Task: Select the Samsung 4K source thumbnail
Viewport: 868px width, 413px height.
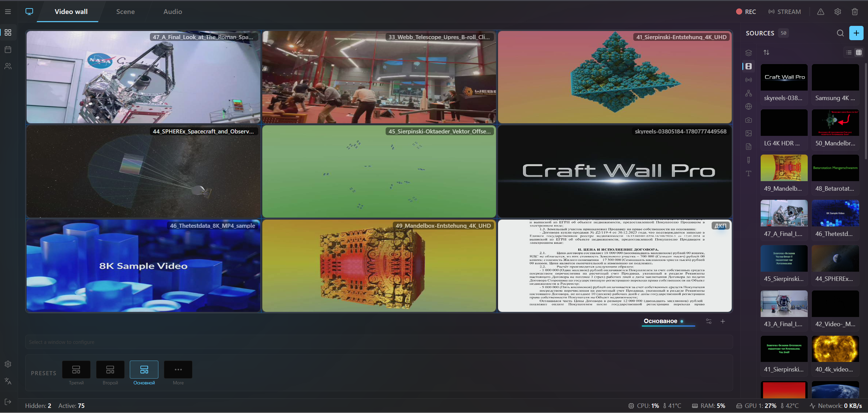Action: click(x=835, y=77)
